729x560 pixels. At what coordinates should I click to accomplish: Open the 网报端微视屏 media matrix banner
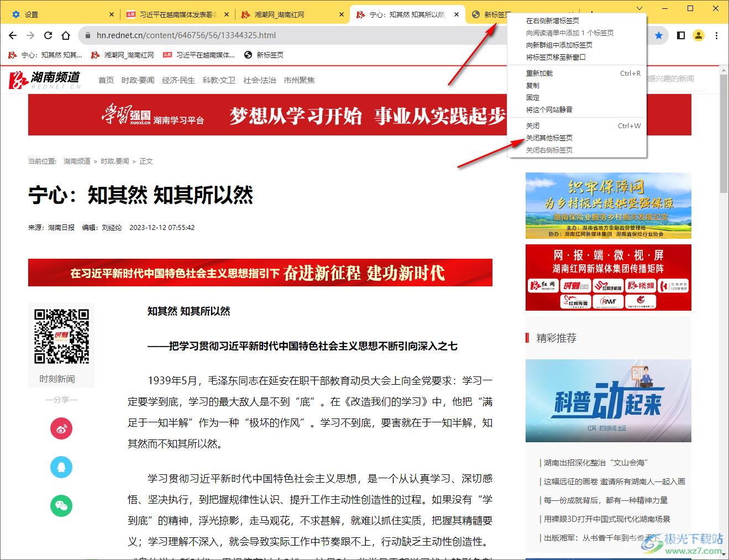(608, 278)
